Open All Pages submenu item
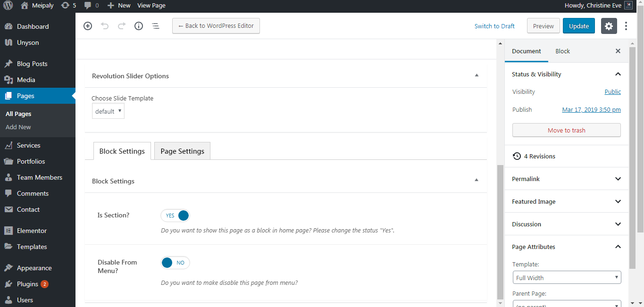 click(x=18, y=114)
